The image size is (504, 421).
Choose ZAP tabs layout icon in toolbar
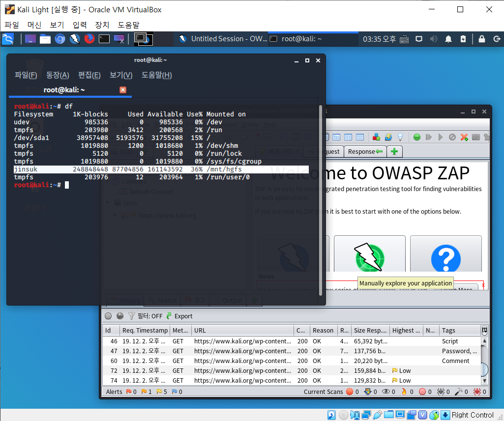tap(336, 138)
